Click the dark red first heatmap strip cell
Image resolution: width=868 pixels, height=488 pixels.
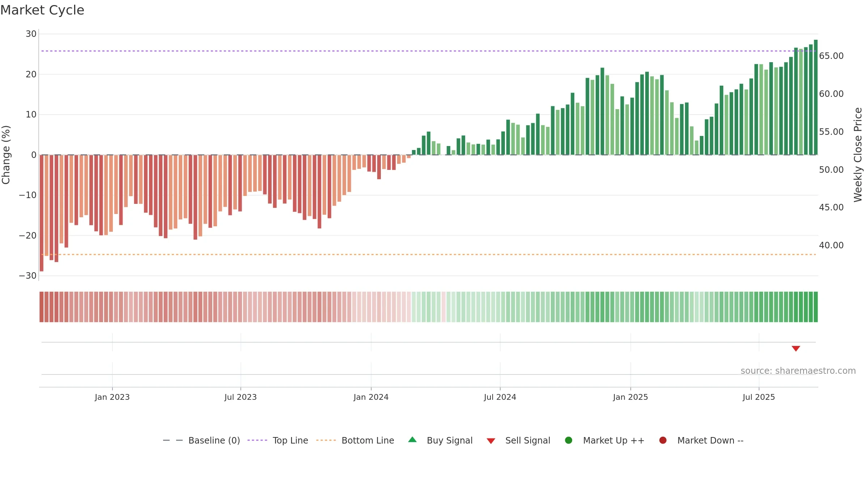(42, 307)
